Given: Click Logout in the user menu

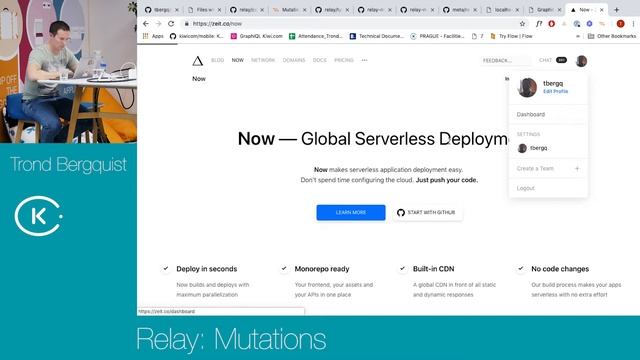Looking at the screenshot, I should (x=525, y=188).
